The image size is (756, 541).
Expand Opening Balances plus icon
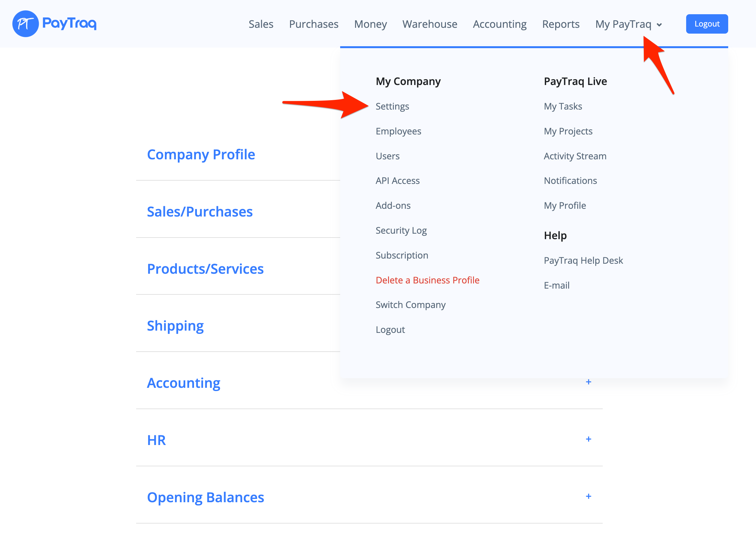(588, 496)
